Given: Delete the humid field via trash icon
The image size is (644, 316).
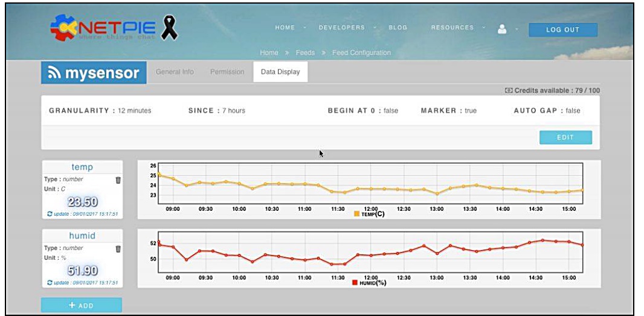Looking at the screenshot, I should 118,249.
